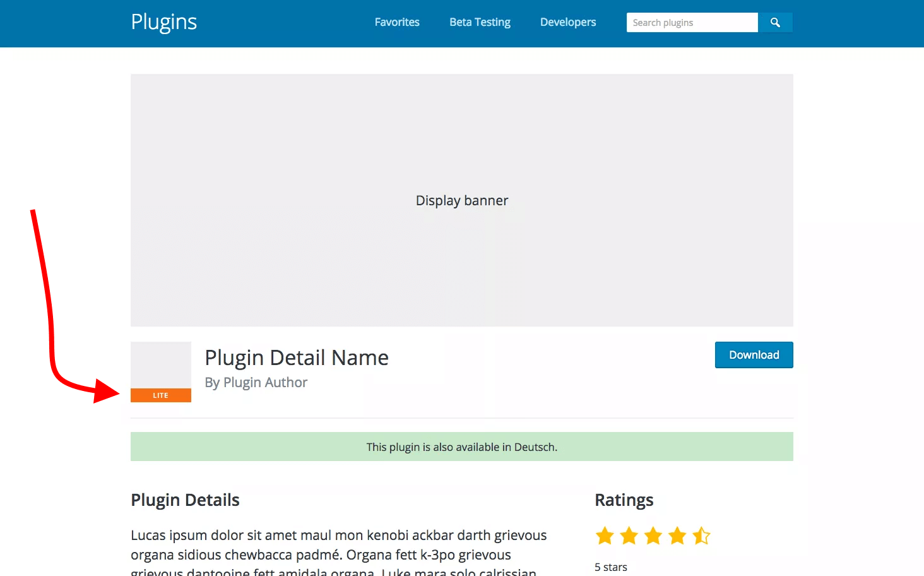Open the Favorites menu item

coord(396,22)
